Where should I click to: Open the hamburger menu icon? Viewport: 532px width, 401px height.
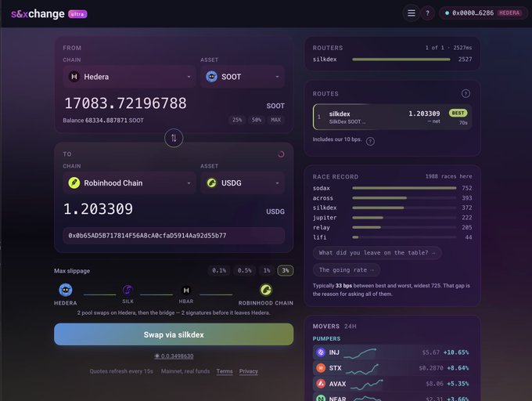[412, 13]
